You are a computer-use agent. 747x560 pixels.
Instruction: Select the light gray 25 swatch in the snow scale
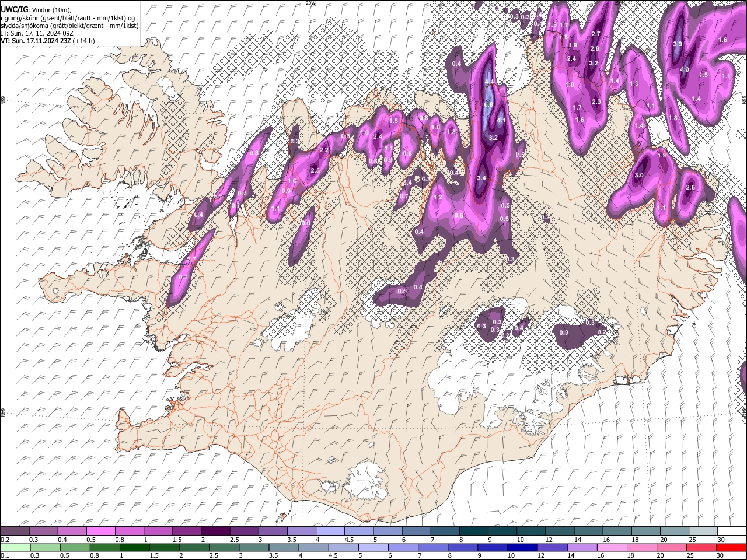click(704, 531)
